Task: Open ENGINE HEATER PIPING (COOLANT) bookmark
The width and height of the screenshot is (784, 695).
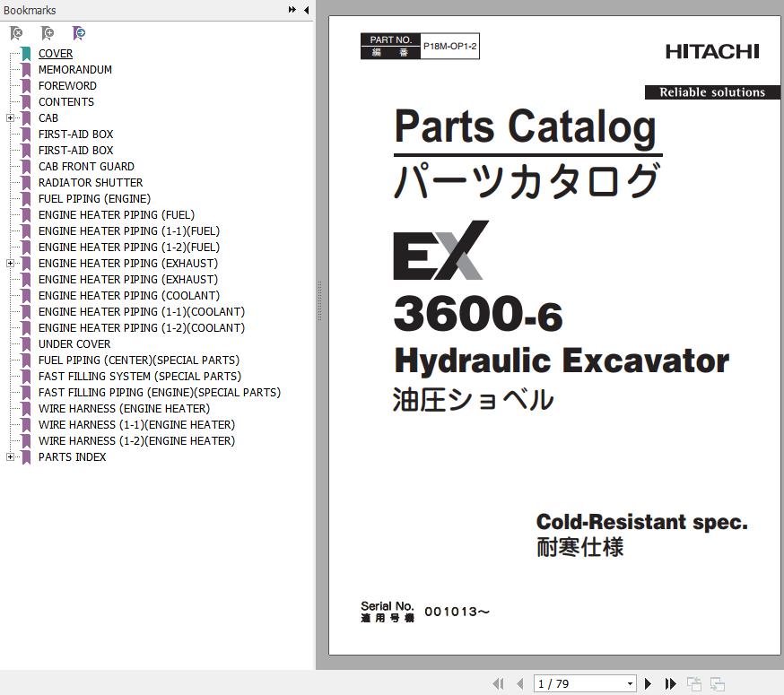Action: 129,296
